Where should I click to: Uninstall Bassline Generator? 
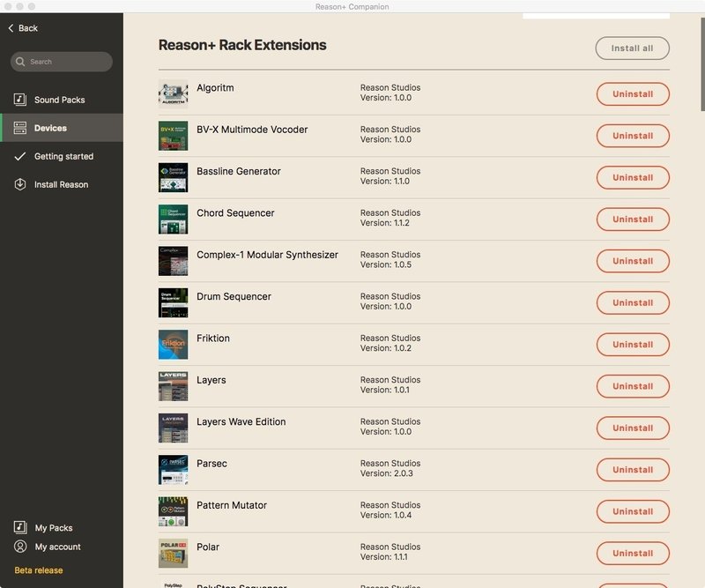pyautogui.click(x=633, y=178)
